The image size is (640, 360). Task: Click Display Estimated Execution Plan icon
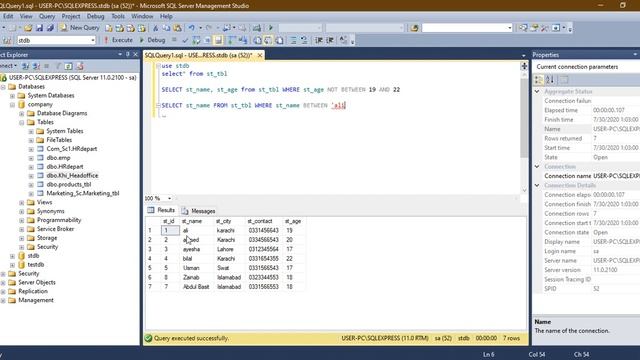[x=196, y=40]
